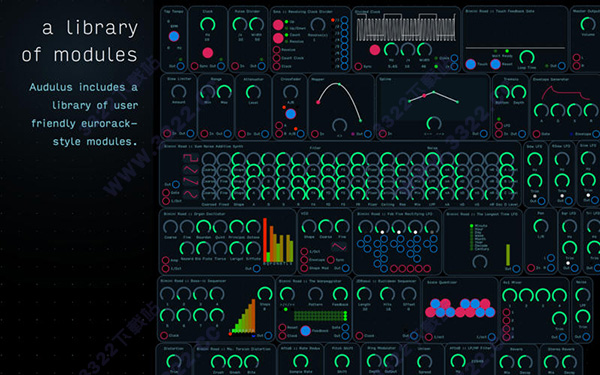Adjust the Attenuator Level knob
This screenshot has height=375, width=600.
[x=253, y=92]
